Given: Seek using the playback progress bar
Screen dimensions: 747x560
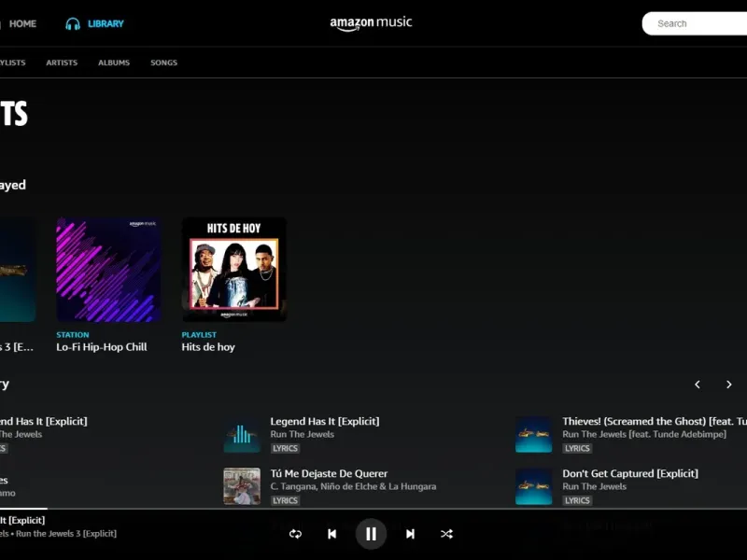Looking at the screenshot, I should click(373, 509).
